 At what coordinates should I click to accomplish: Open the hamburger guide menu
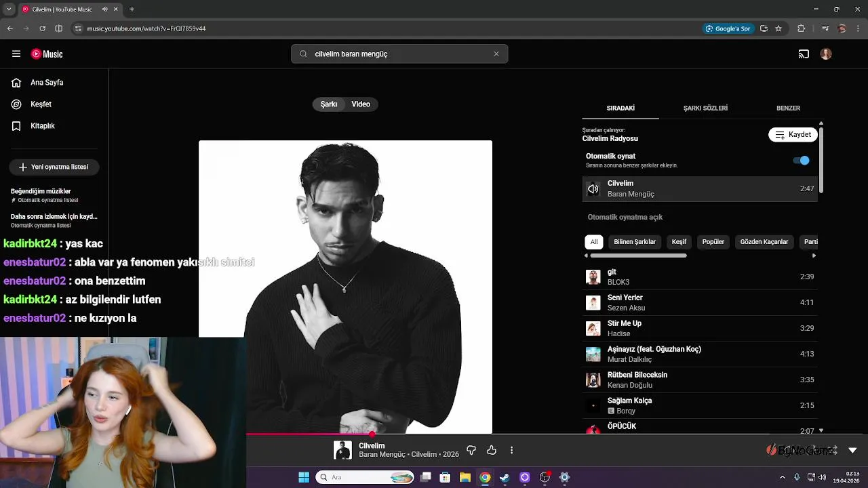(16, 54)
